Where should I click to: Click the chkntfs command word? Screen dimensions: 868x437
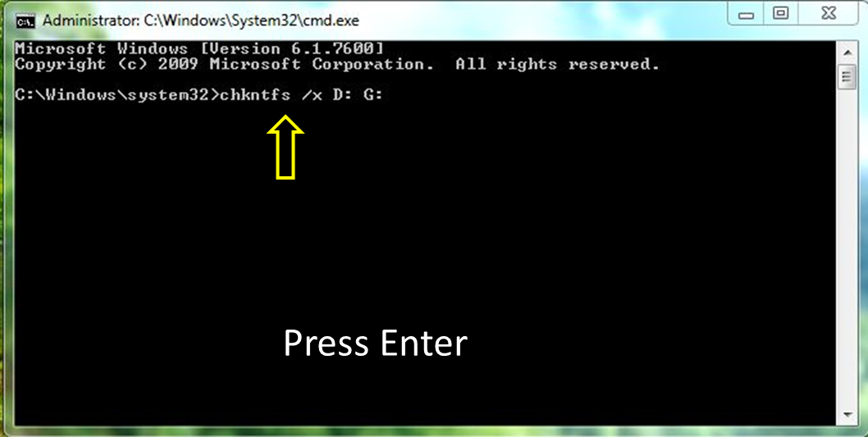coord(254,95)
